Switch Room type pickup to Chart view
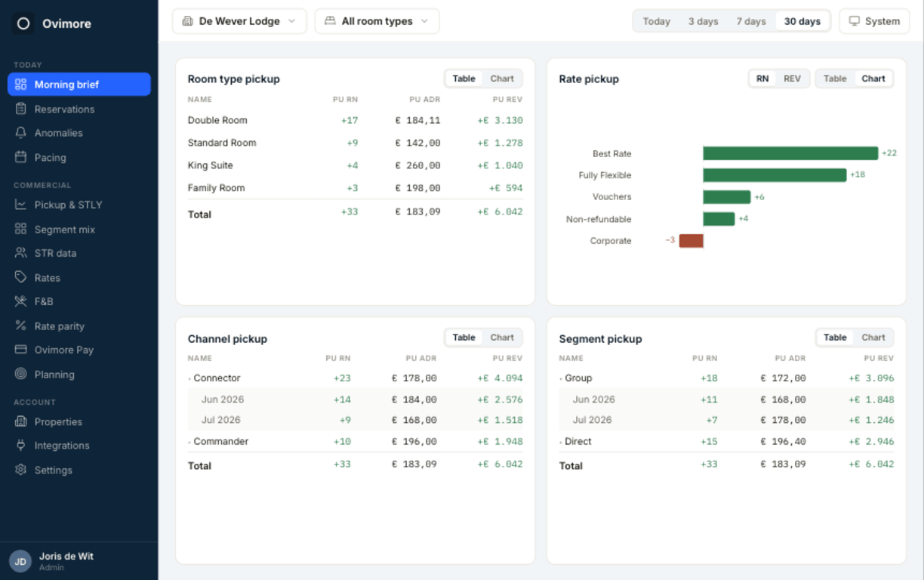The image size is (924, 580). click(x=502, y=79)
